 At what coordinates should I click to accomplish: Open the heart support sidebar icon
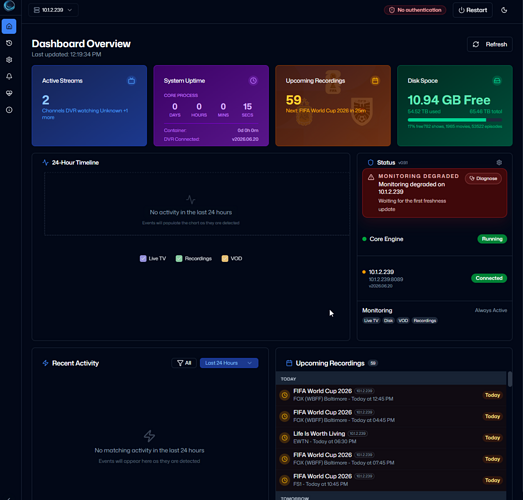9,93
